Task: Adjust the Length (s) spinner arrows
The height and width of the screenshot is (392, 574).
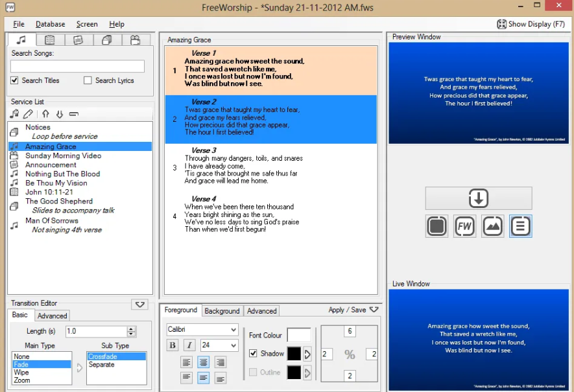Action: click(131, 331)
